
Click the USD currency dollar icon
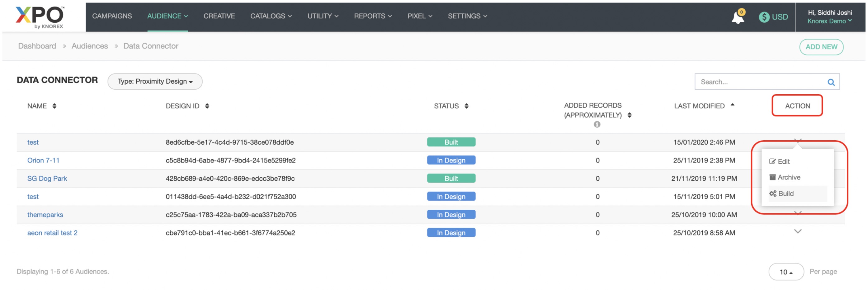pos(764,17)
